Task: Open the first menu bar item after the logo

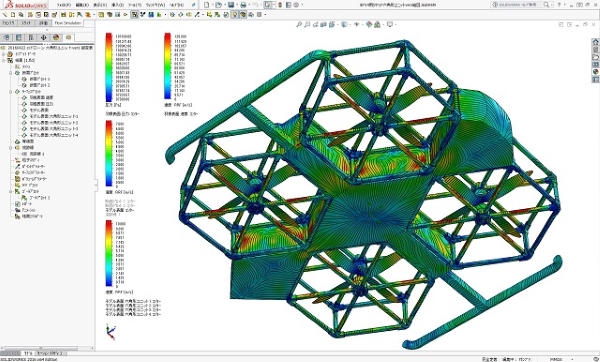Action: (64, 5)
